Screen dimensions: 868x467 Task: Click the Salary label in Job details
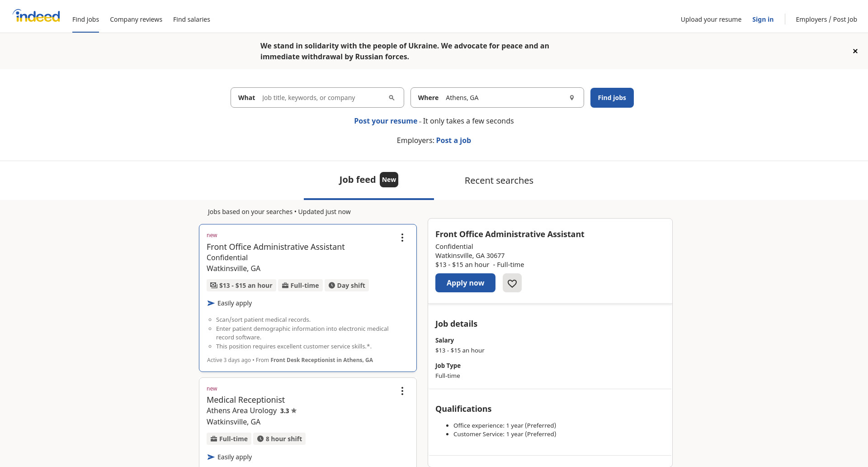(x=444, y=340)
